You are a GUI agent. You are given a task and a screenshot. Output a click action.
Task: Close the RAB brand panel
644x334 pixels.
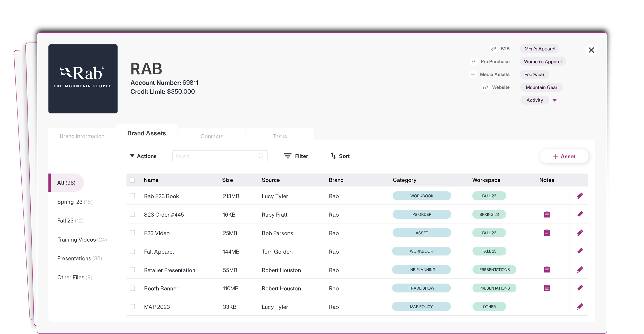click(591, 50)
